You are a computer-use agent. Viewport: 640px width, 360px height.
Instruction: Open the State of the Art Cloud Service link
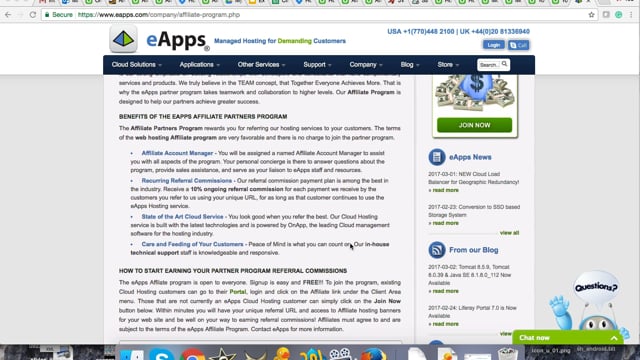click(182, 217)
